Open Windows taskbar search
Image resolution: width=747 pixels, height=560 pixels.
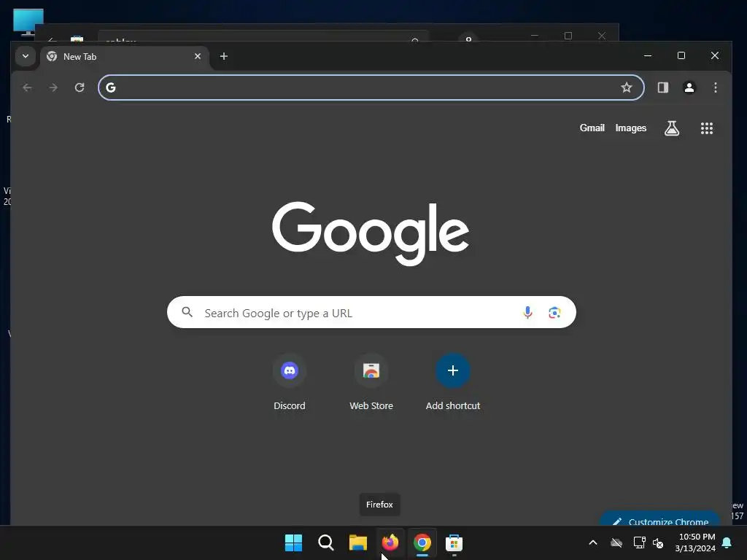coord(326,542)
